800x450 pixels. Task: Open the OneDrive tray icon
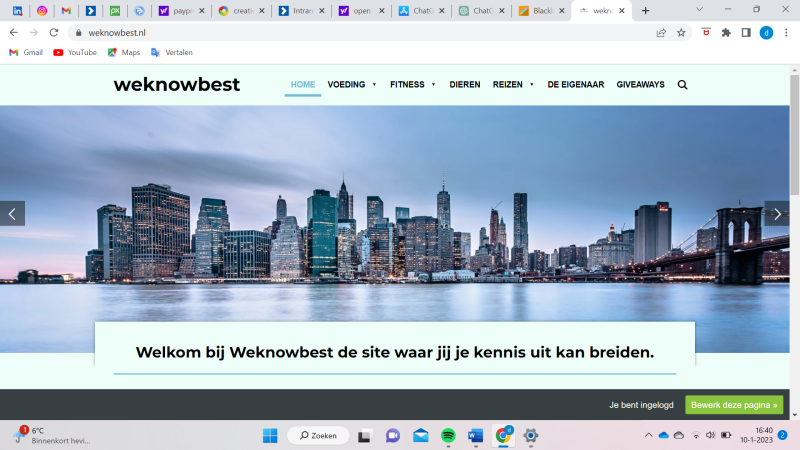tap(663, 435)
